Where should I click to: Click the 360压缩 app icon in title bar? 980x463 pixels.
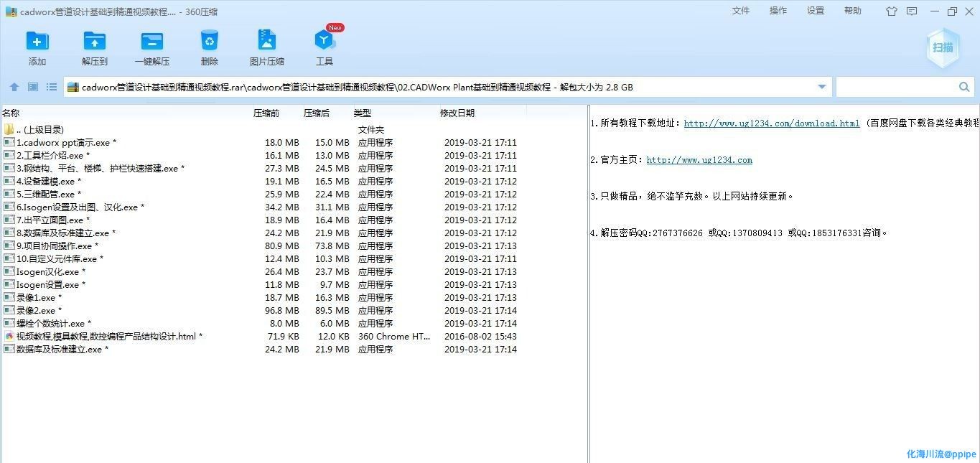pos(11,11)
